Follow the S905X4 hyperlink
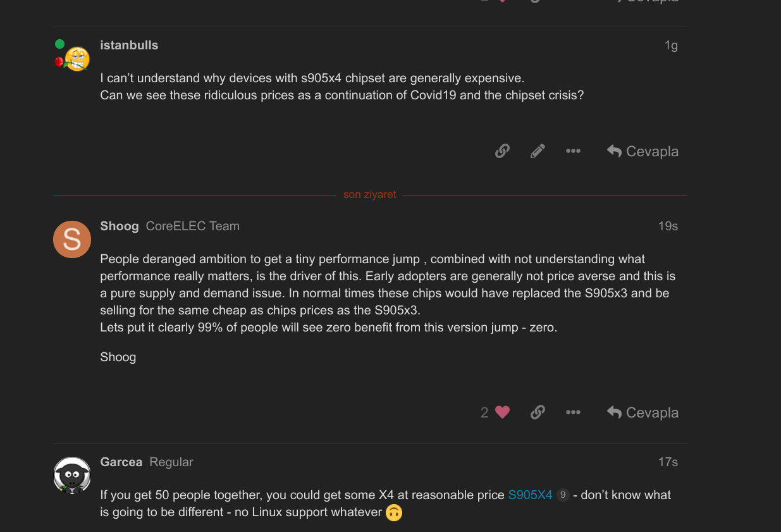781x532 pixels. (530, 495)
